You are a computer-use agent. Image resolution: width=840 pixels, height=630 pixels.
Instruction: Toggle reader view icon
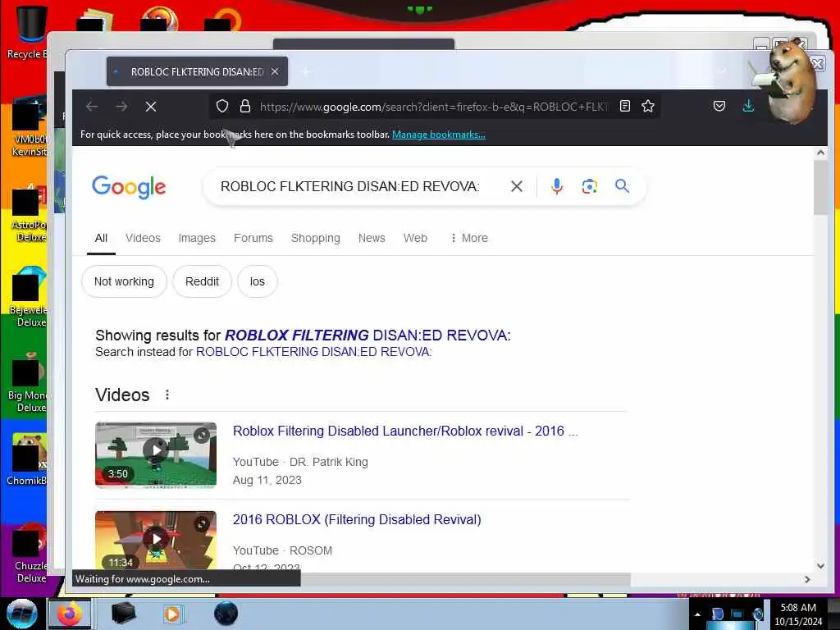(x=624, y=106)
